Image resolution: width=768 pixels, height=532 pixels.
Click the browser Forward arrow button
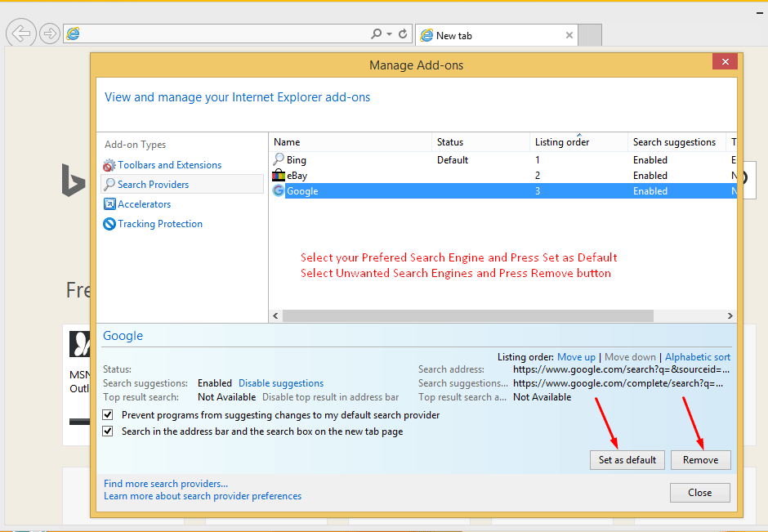click(x=50, y=34)
